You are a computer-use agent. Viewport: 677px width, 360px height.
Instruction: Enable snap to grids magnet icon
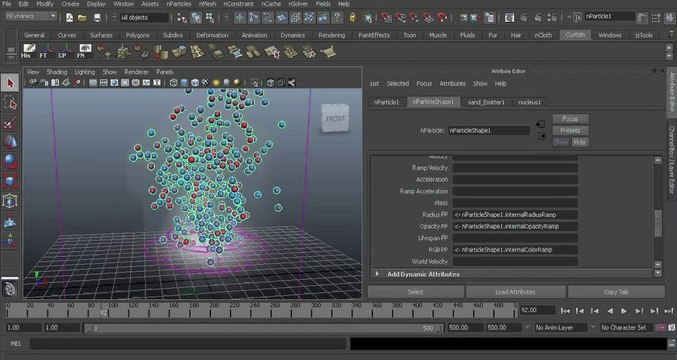coord(386,18)
